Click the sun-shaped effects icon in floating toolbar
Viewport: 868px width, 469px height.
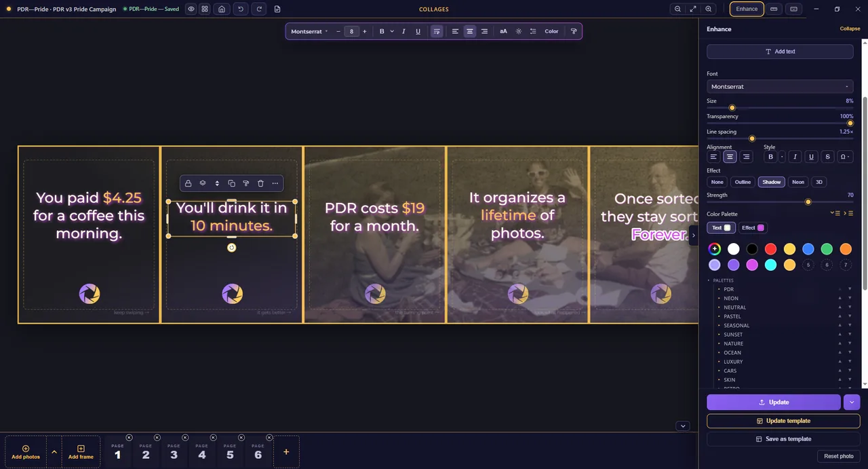point(519,31)
